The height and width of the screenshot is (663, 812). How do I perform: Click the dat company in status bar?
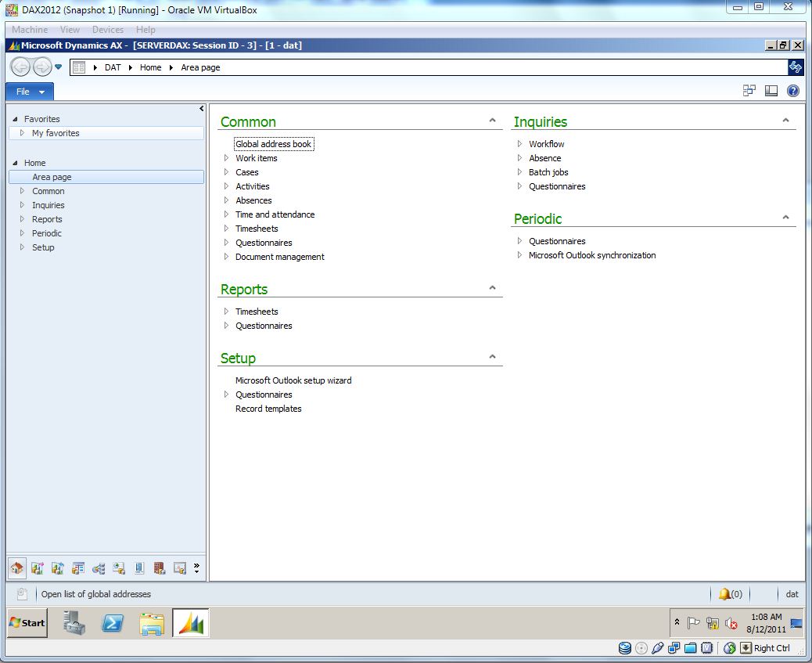point(792,594)
